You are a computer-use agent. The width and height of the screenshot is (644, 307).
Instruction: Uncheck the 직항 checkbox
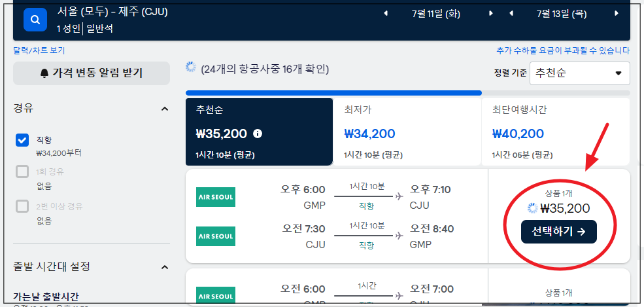22,140
